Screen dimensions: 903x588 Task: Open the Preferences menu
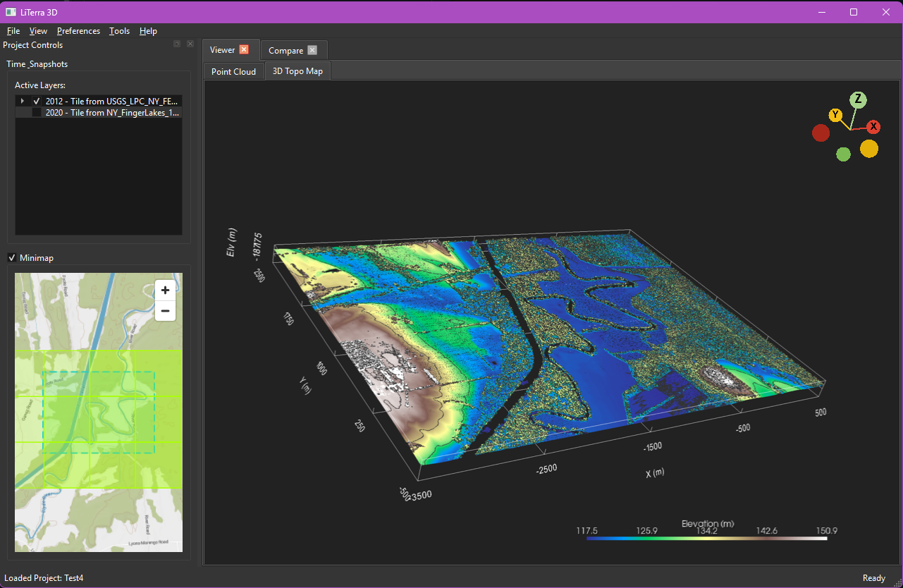pyautogui.click(x=78, y=31)
